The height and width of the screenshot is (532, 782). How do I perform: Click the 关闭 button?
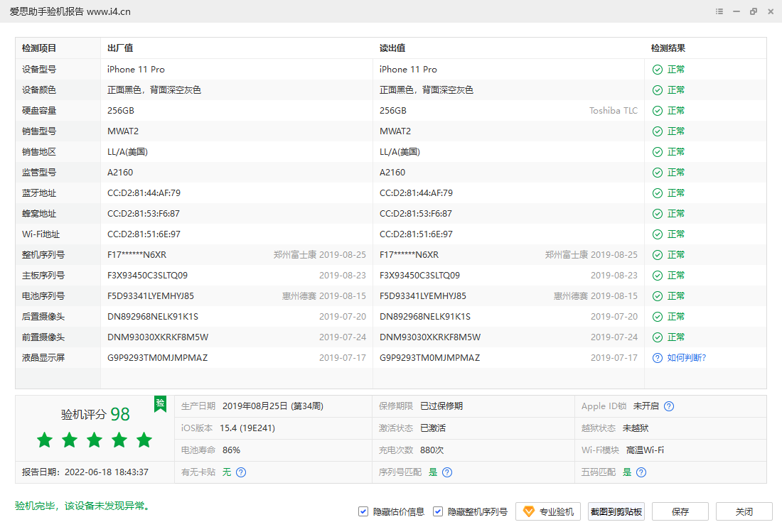pyautogui.click(x=744, y=511)
